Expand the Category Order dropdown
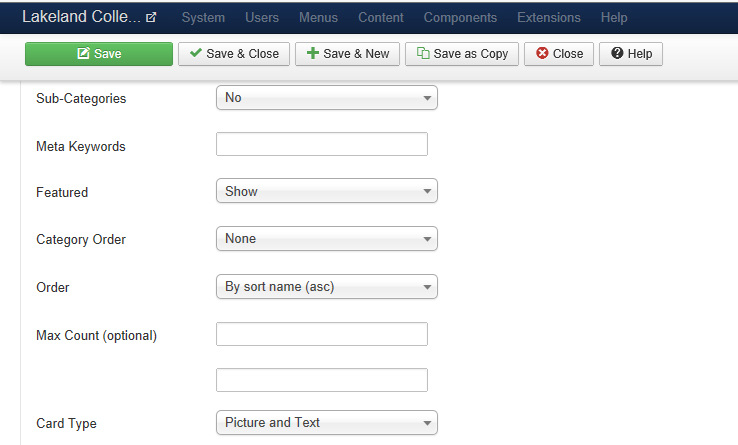The height and width of the screenshot is (445, 738). [x=327, y=239]
